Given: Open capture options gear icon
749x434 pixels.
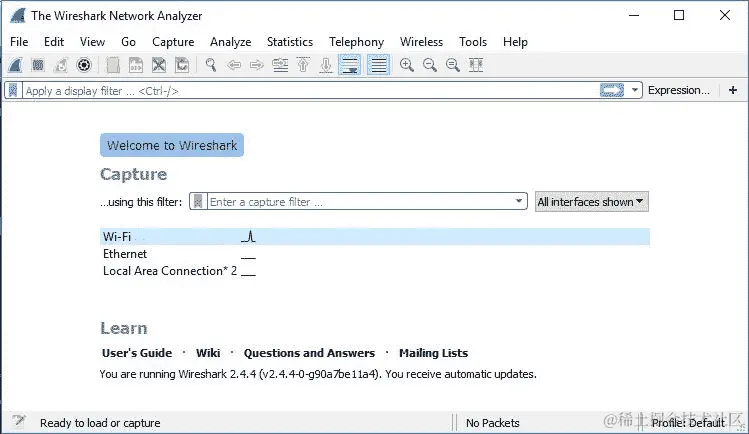Looking at the screenshot, I should (84, 65).
